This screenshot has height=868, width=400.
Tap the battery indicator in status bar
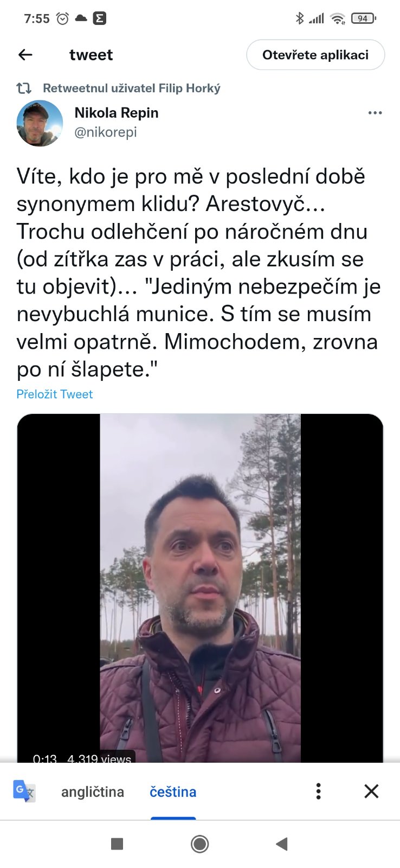click(x=363, y=18)
